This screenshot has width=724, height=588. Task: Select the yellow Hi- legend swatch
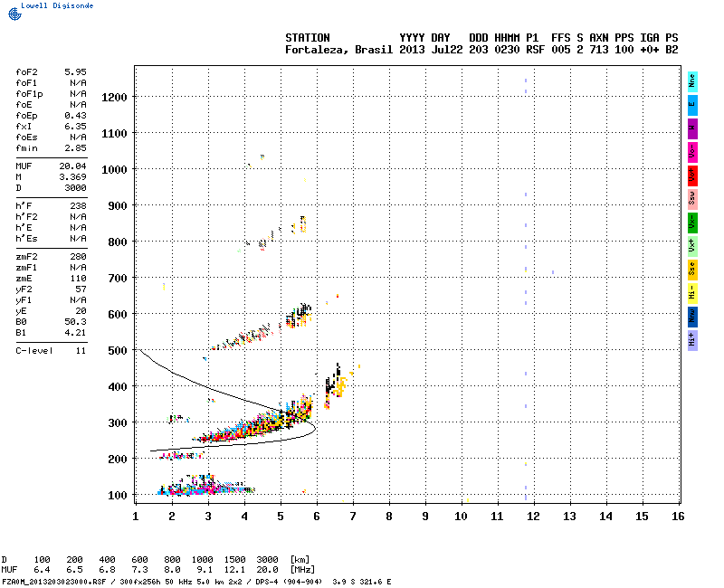(692, 293)
